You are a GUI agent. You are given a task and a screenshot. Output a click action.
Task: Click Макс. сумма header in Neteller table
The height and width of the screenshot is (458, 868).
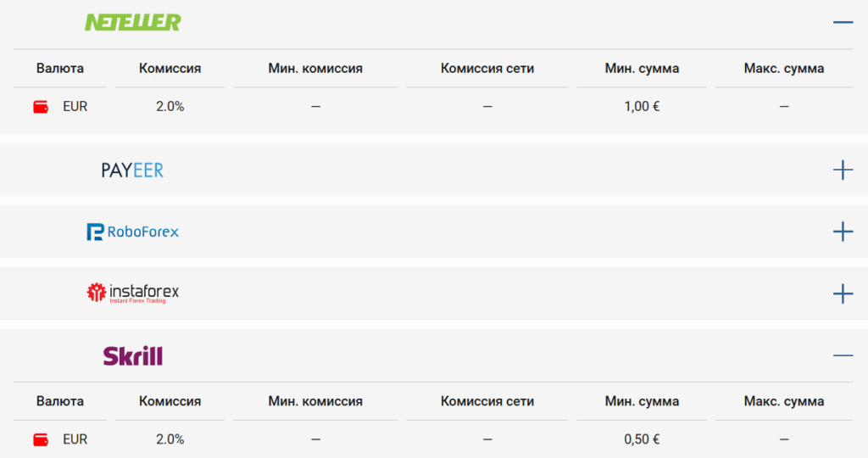click(x=784, y=68)
